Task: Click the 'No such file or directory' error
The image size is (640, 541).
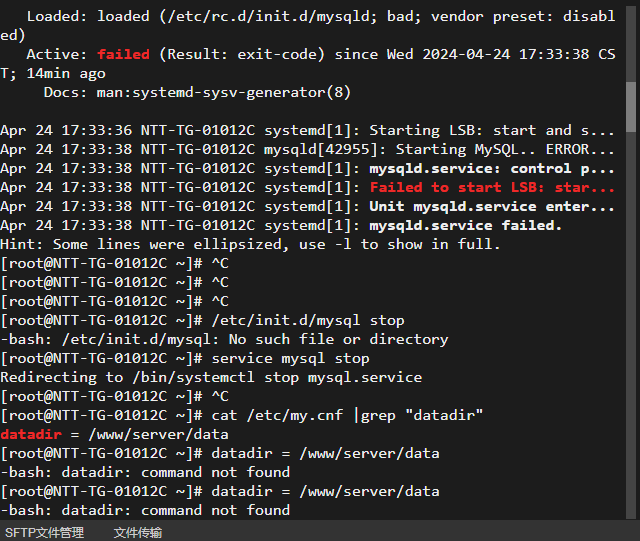Action: click(338, 339)
